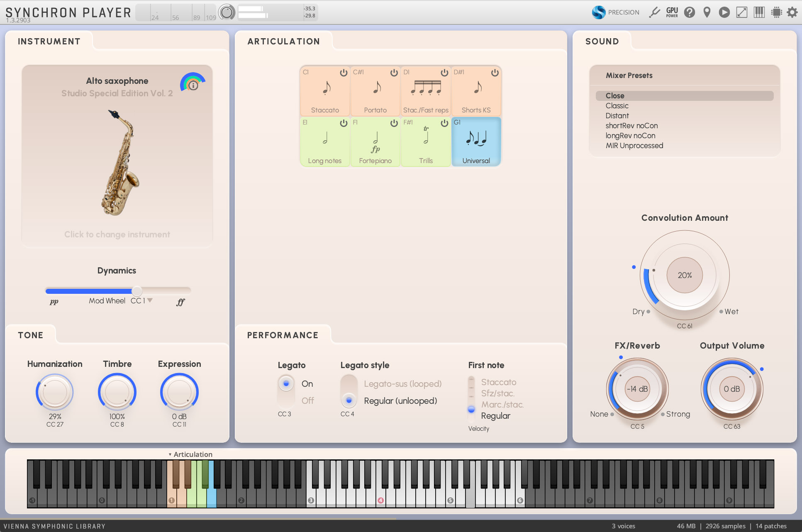Click the tuning fork icon

point(654,12)
